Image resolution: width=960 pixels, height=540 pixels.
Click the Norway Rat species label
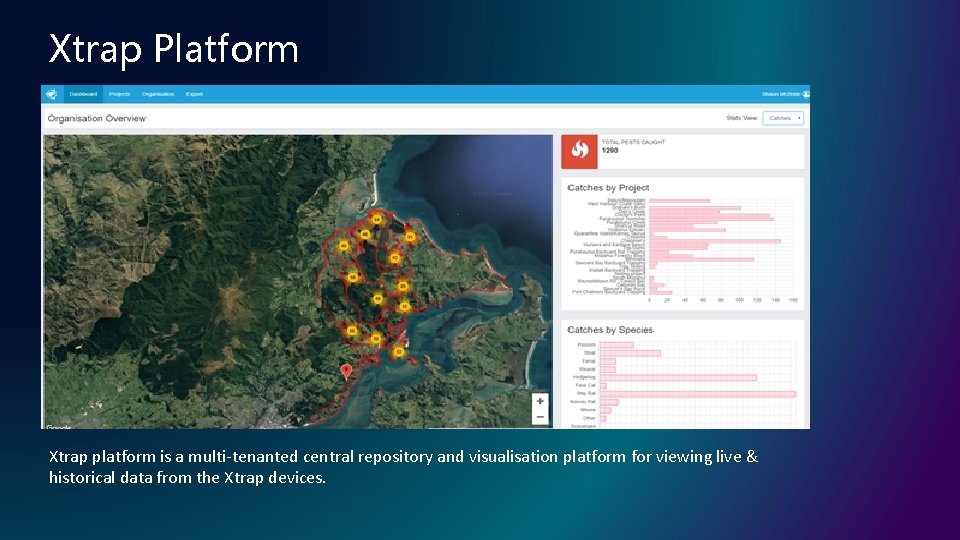(583, 402)
